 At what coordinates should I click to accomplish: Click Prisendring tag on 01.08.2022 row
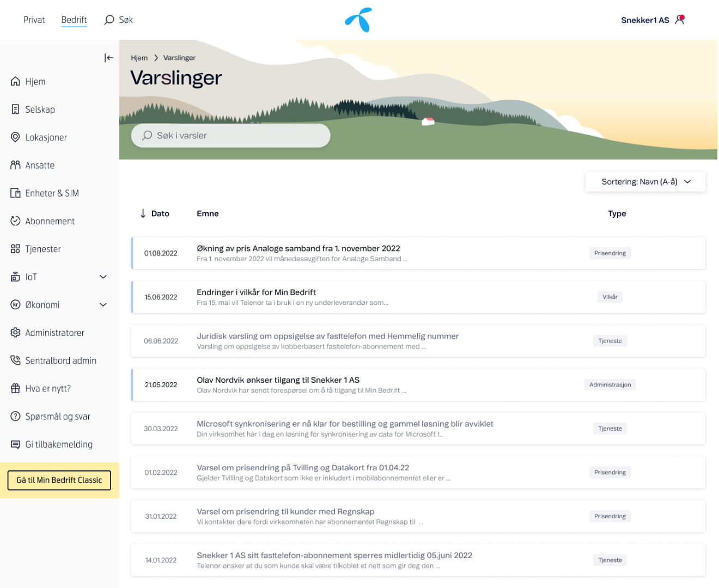click(x=610, y=253)
